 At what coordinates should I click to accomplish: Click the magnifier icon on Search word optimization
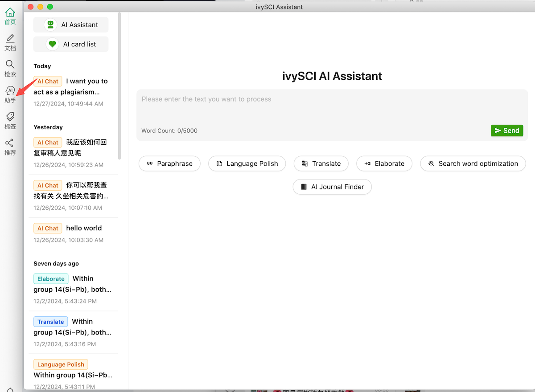pos(431,163)
